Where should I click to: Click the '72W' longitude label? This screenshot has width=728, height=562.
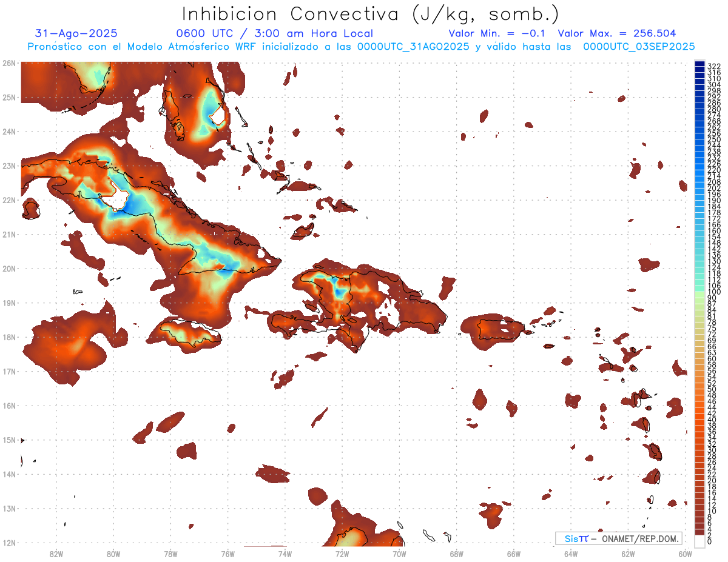click(342, 553)
